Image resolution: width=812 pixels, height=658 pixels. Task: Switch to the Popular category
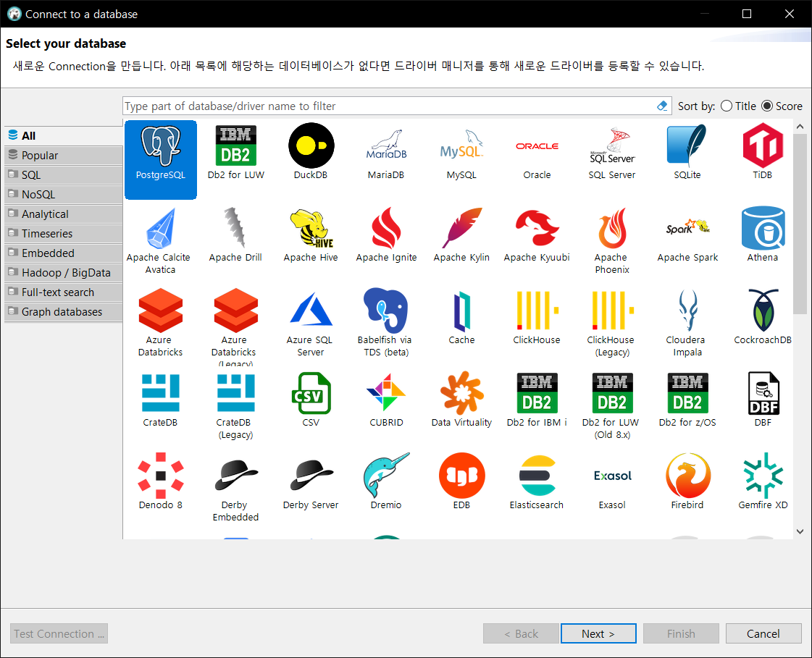(x=64, y=156)
